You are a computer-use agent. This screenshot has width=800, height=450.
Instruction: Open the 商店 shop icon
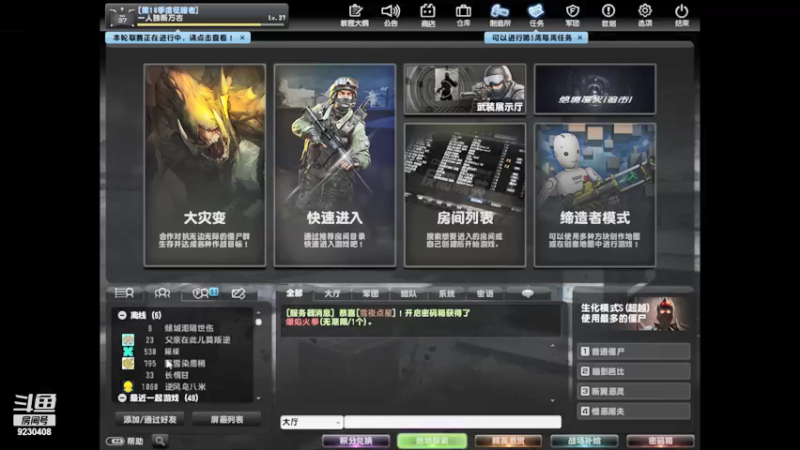pyautogui.click(x=428, y=15)
